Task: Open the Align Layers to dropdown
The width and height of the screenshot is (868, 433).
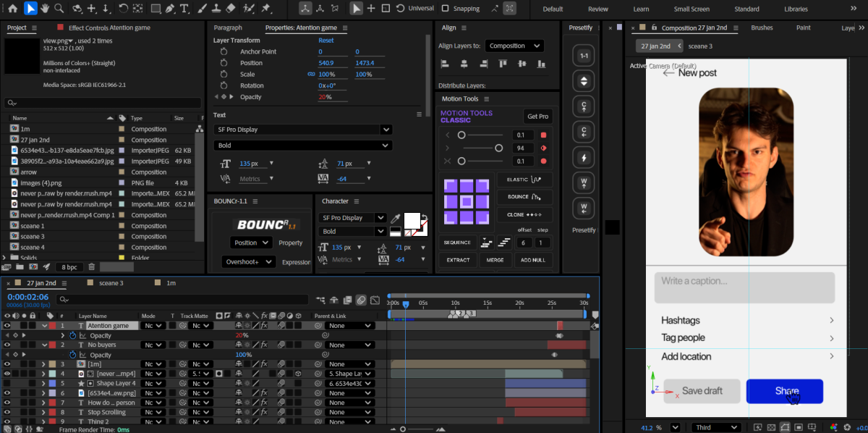Action: pyautogui.click(x=514, y=46)
